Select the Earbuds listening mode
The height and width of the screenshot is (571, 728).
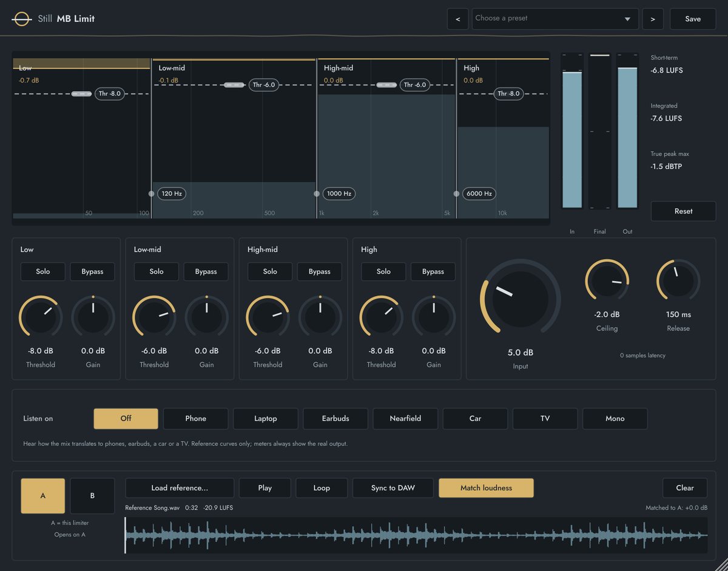335,418
